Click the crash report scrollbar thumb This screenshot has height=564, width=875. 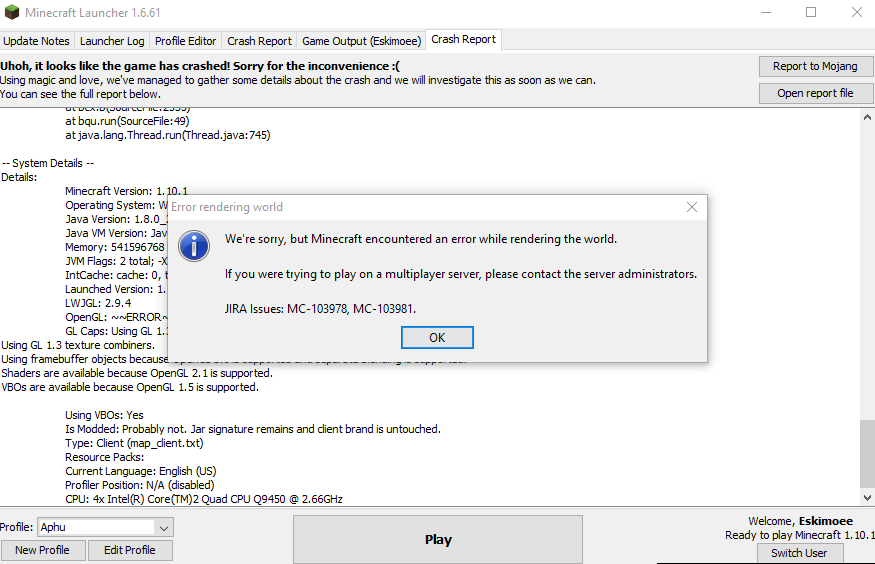867,454
